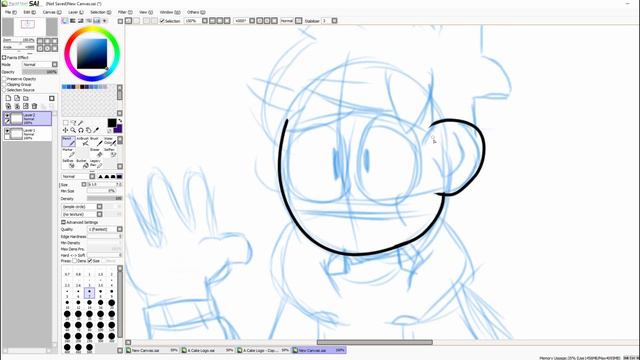Pick the purple background color swatch
The height and width of the screenshot is (360, 640).
(x=118, y=129)
